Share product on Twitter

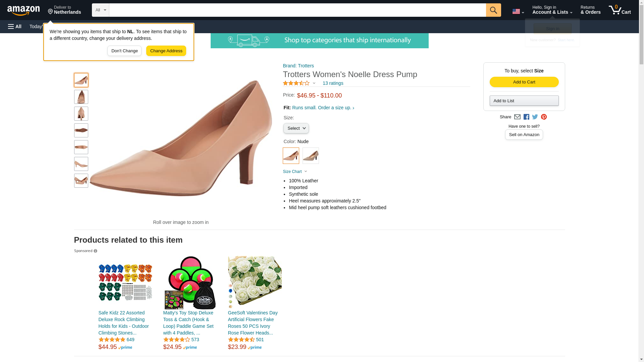pyautogui.click(x=535, y=117)
